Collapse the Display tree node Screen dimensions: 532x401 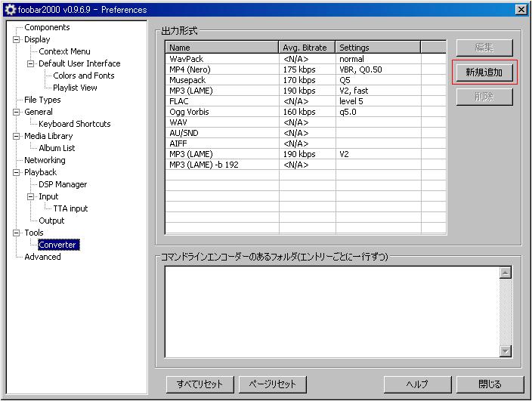pos(16,39)
